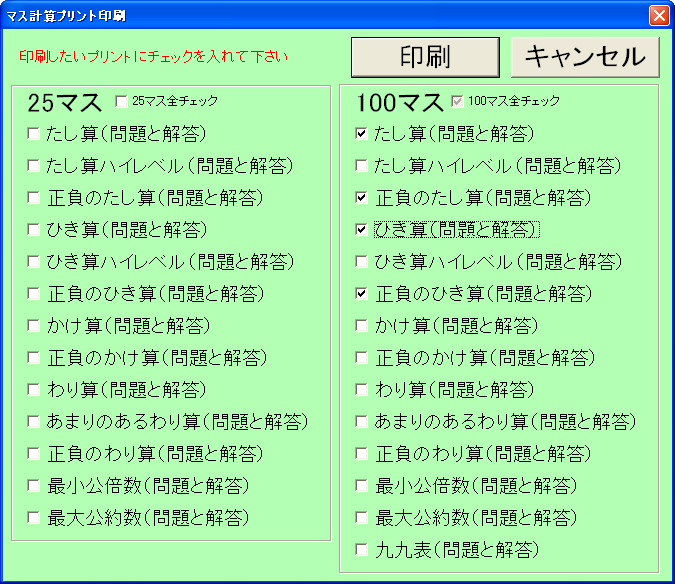This screenshot has height=584, width=675.
Task: Tick 100マス 九九表(問題と解答)
Action: 362,550
